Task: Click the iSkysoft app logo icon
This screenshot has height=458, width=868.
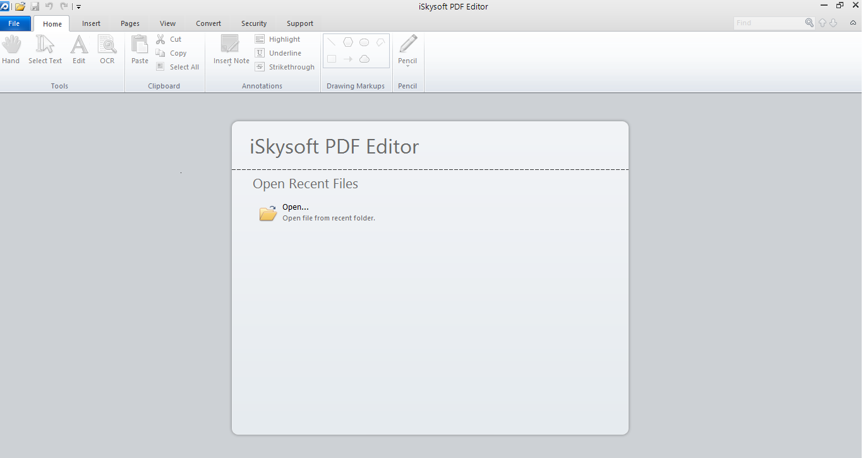Action: 5,6
